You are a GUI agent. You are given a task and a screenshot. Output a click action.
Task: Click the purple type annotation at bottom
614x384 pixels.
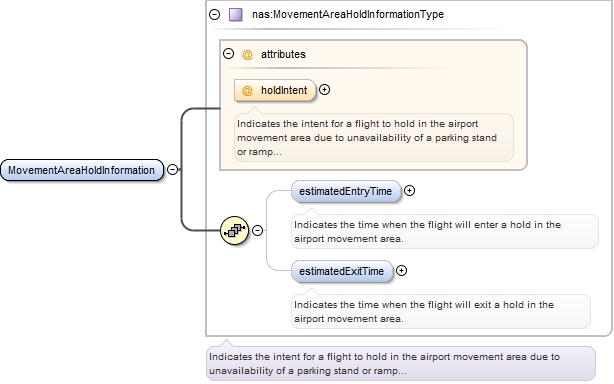coord(401,363)
